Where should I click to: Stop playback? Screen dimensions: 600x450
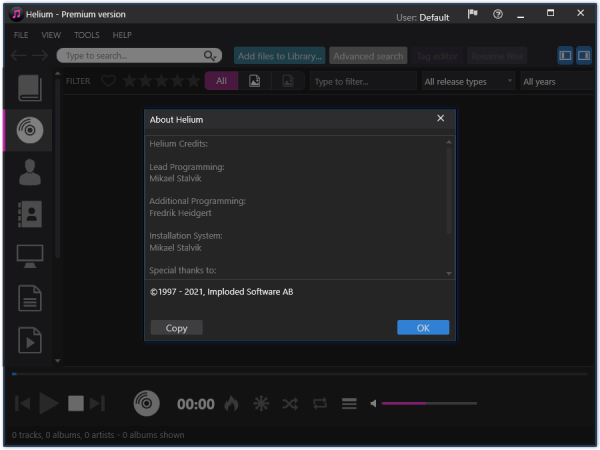click(x=76, y=403)
